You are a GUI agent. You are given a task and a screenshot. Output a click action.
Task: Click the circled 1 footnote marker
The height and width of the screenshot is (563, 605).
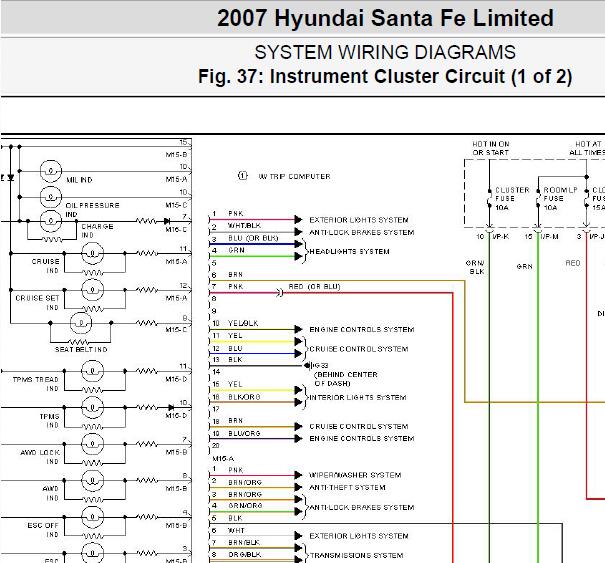tap(242, 176)
